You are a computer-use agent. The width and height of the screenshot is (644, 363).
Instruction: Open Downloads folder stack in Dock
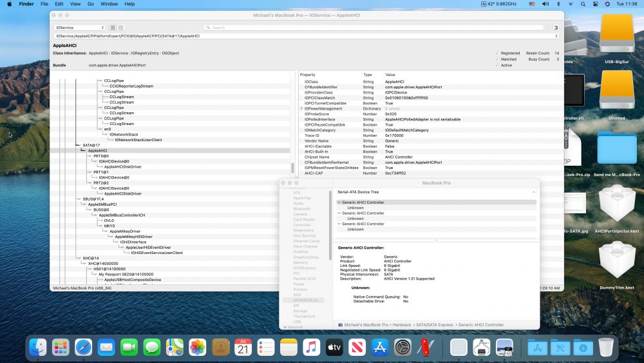tap(583, 348)
